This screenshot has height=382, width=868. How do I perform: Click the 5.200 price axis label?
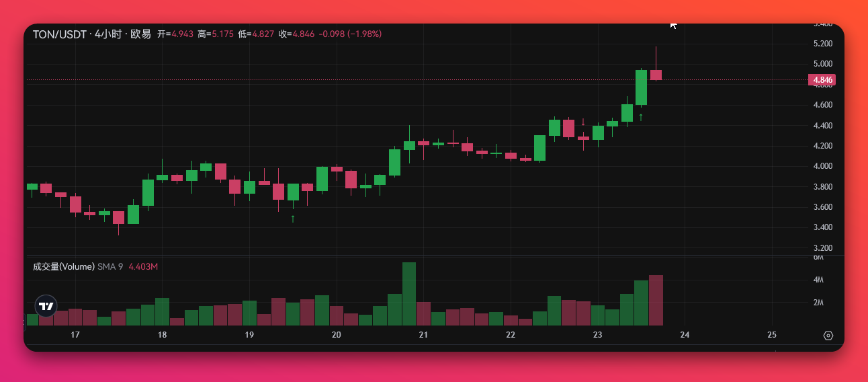822,44
